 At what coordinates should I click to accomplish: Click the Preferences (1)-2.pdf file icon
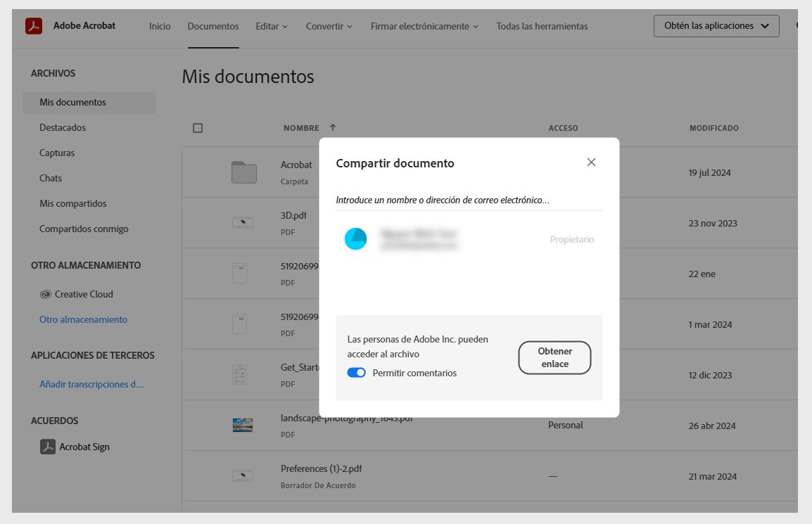click(242, 475)
